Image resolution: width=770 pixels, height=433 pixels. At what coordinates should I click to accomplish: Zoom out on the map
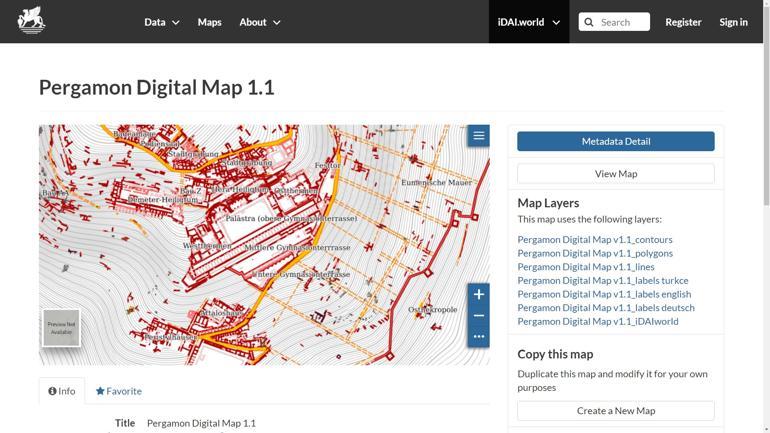(478, 315)
